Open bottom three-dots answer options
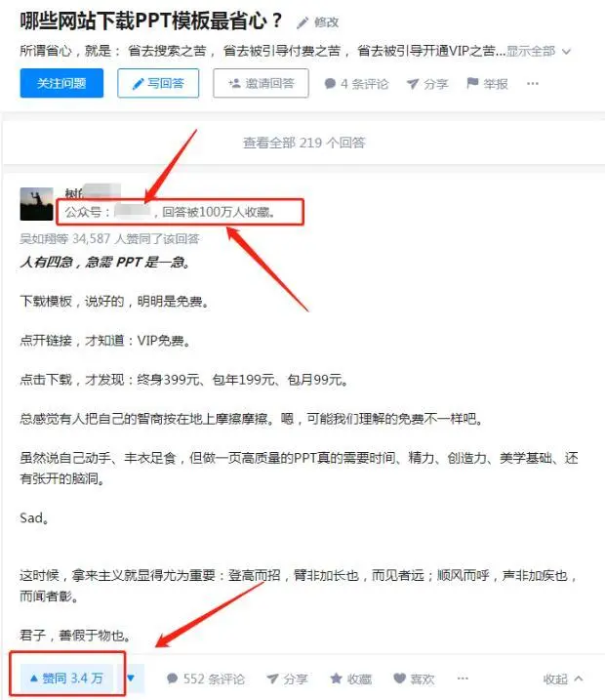The image size is (605, 700). (463, 679)
